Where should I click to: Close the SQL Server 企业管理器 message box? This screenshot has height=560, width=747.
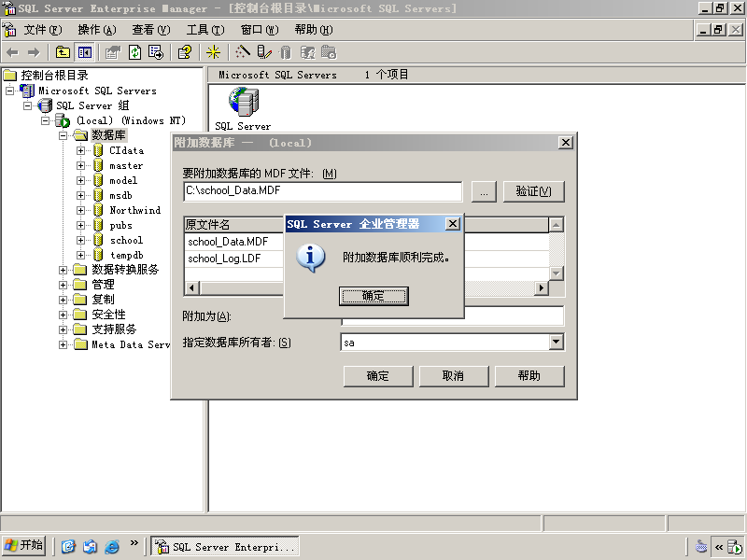pyautogui.click(x=453, y=224)
